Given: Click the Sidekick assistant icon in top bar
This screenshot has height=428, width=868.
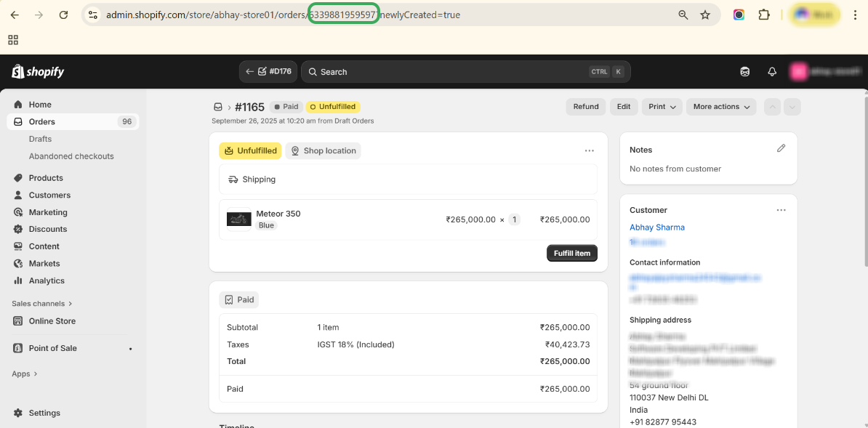Looking at the screenshot, I should pos(745,72).
